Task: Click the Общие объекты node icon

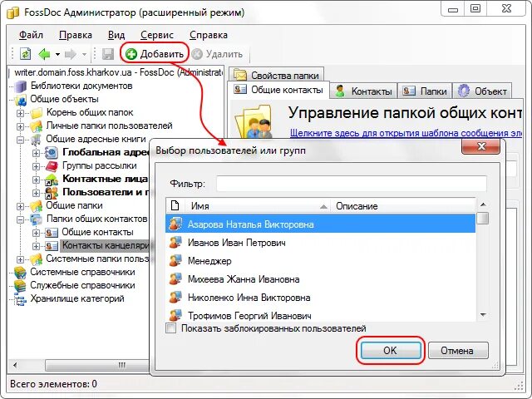Action: point(21,100)
